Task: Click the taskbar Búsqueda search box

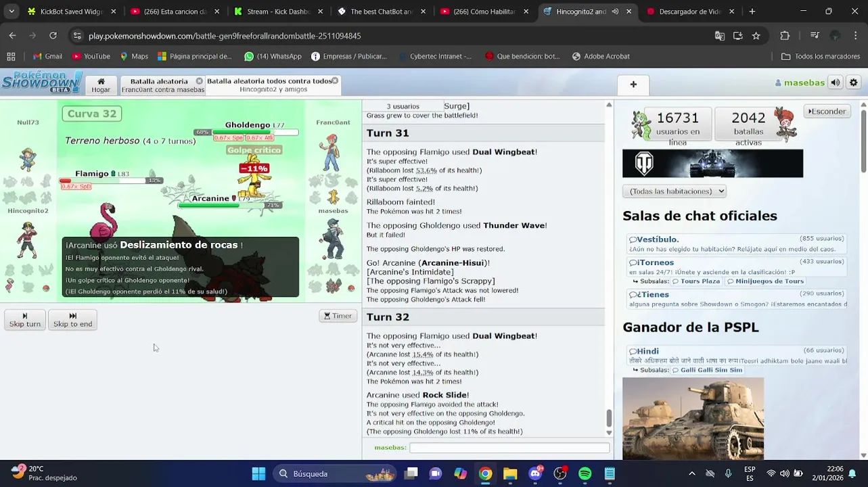Action: pos(335,473)
